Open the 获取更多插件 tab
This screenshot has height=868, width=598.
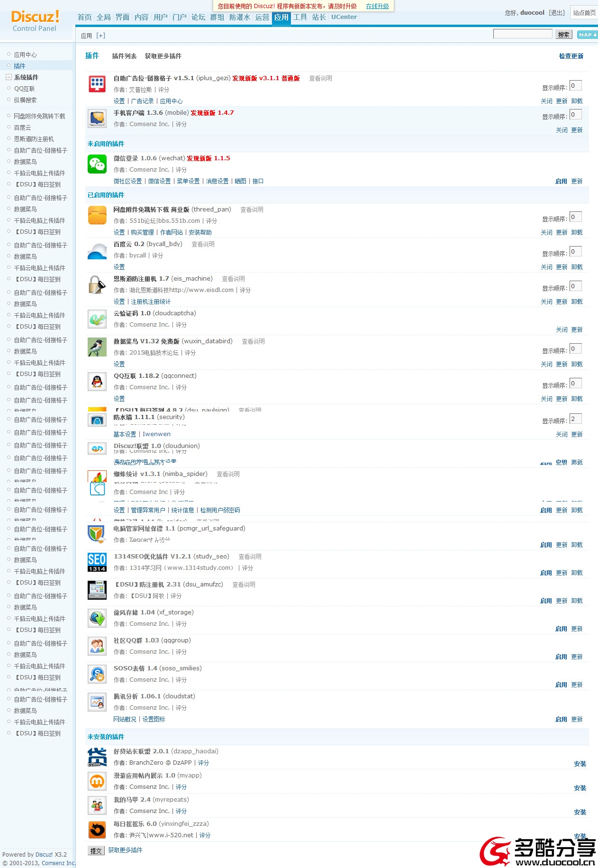tap(163, 56)
